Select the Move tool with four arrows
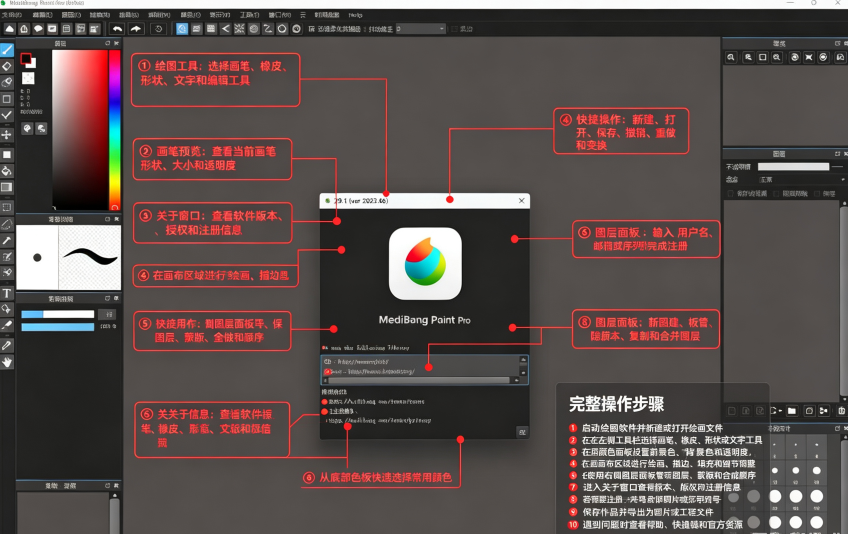This screenshot has height=534, width=848. 6,134
